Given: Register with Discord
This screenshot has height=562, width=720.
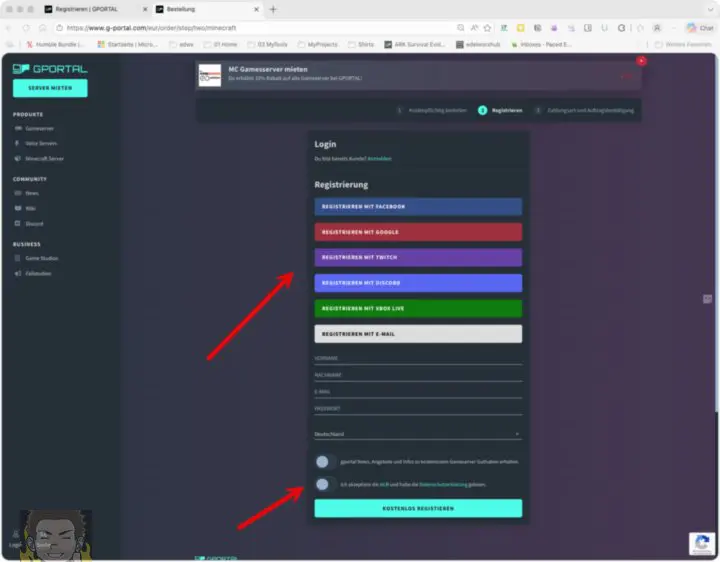Looking at the screenshot, I should point(418,283).
